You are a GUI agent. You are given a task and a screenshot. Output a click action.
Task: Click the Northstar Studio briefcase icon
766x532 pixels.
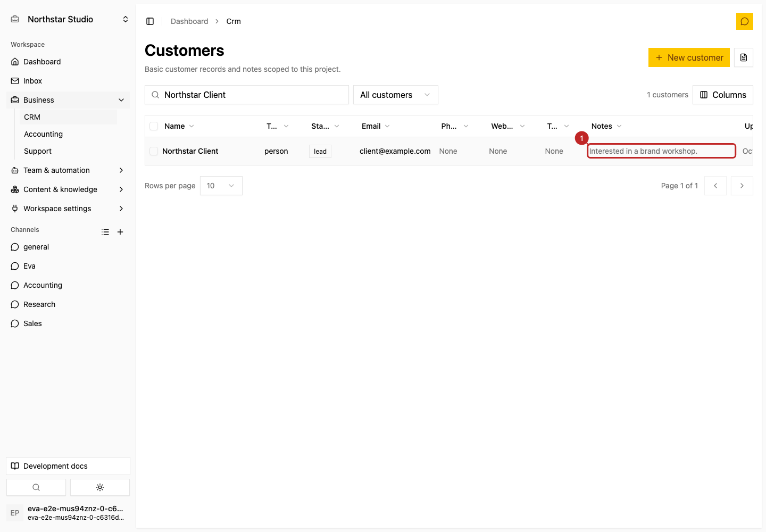(15, 19)
